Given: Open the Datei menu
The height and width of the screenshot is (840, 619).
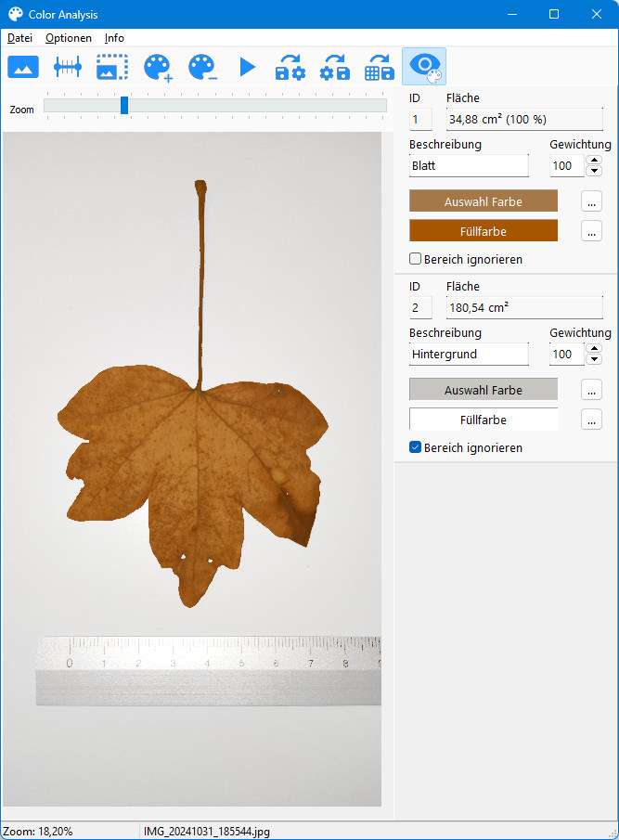Looking at the screenshot, I should (x=19, y=38).
